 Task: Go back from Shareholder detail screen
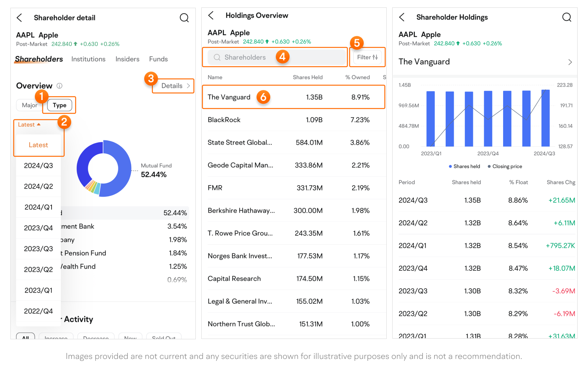pos(20,18)
